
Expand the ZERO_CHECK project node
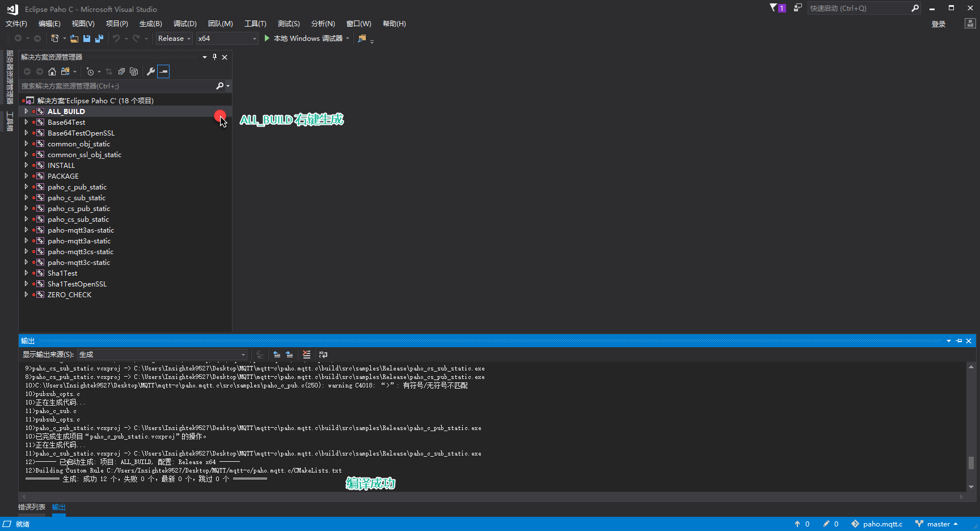(26, 294)
